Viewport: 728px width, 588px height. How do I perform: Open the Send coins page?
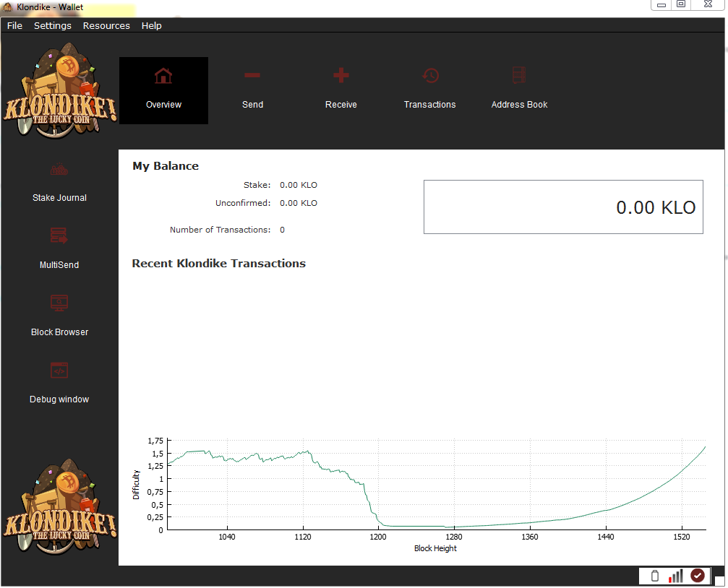pos(252,90)
